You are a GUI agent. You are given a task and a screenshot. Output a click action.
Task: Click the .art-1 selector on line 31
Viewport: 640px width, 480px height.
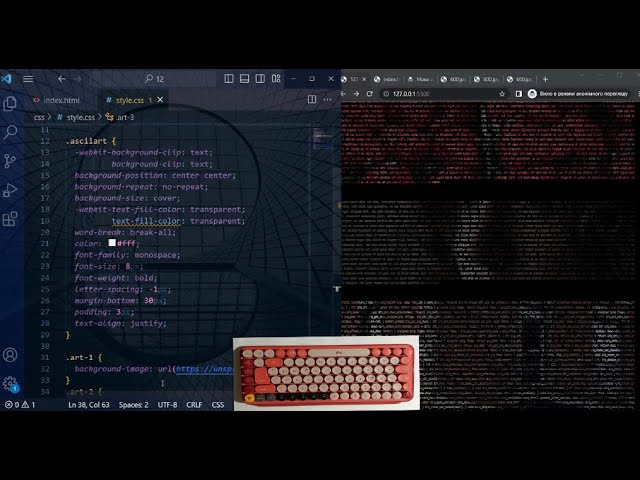point(79,358)
